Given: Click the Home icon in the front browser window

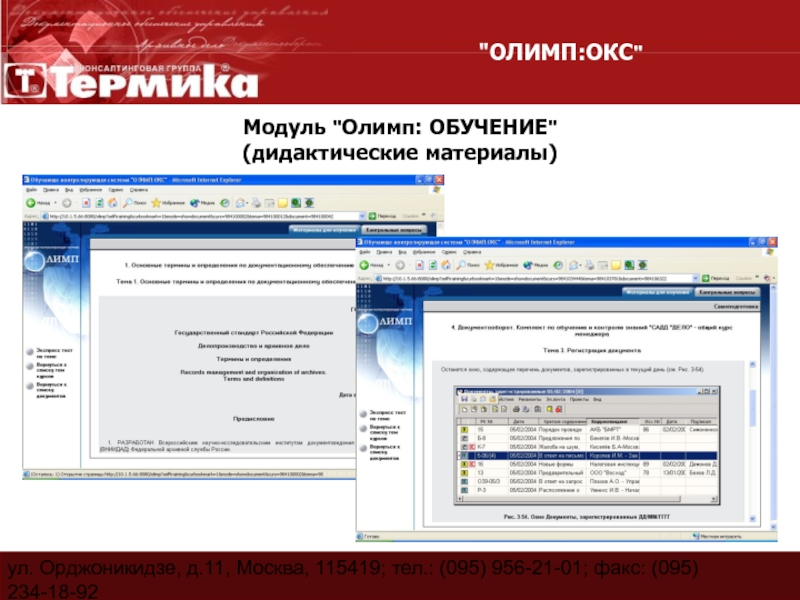Looking at the screenshot, I should click(446, 265).
